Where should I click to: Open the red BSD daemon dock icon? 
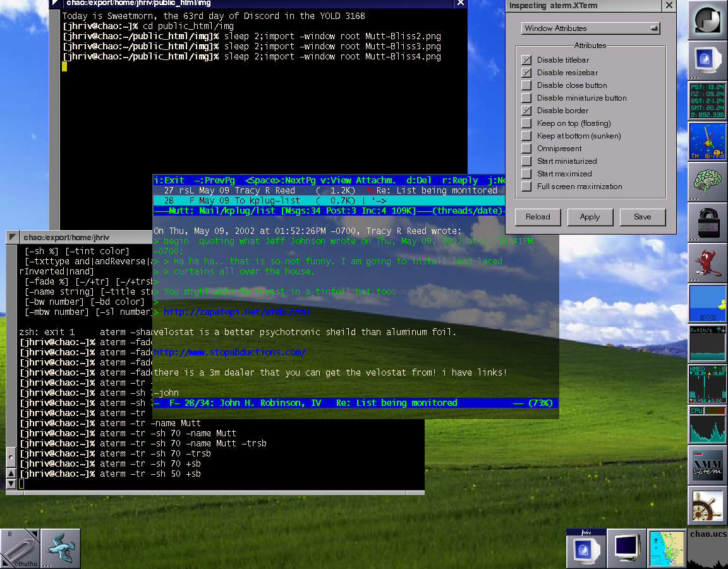tap(707, 263)
